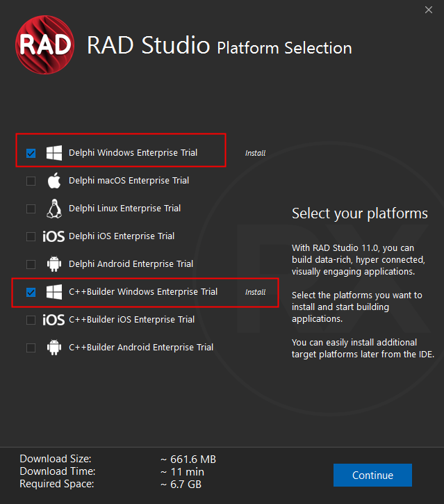
Task: Select 'Delphi Android Enterprise Trial' label
Action: [x=131, y=264]
